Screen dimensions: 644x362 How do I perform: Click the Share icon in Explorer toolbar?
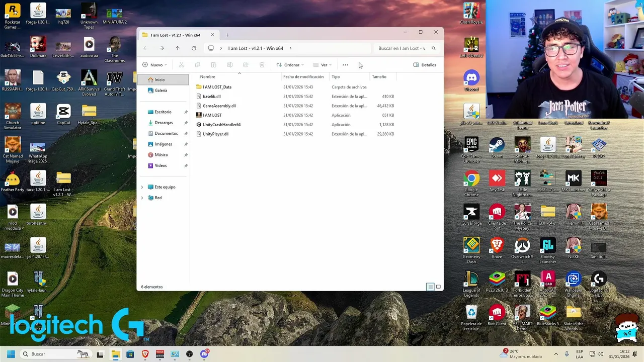246,65
